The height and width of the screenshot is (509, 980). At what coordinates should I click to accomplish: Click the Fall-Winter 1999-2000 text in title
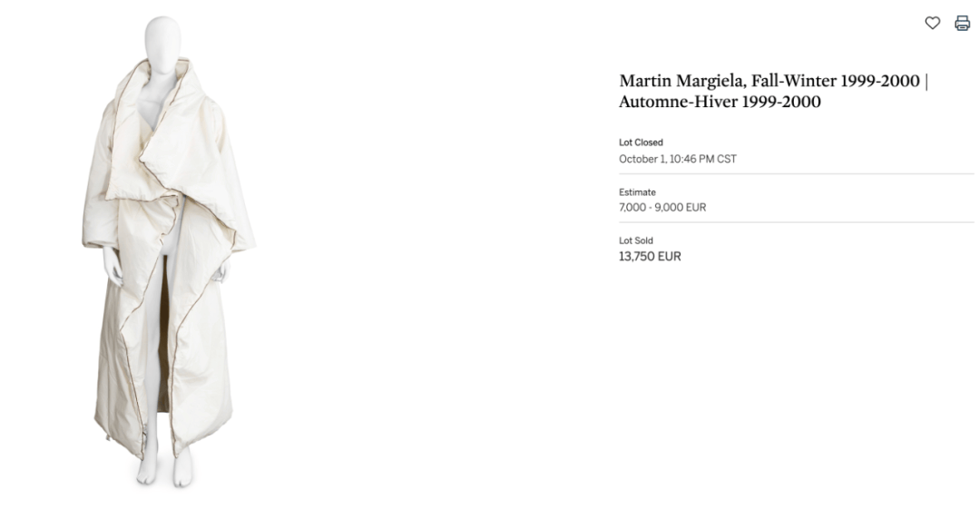[836, 82]
